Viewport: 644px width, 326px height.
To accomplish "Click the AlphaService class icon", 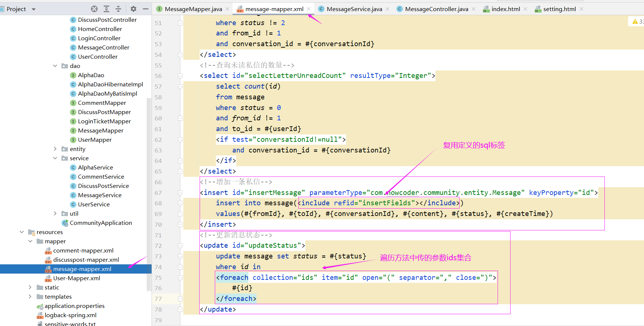I will pos(73,167).
